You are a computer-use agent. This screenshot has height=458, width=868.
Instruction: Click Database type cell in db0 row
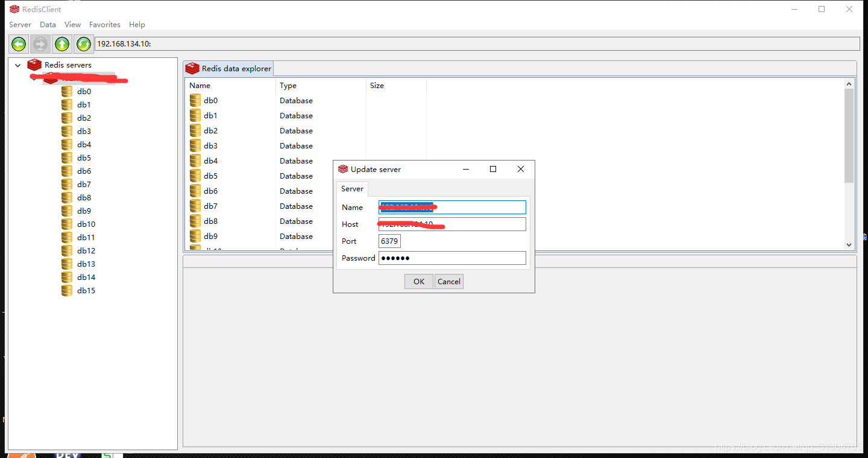(x=296, y=101)
